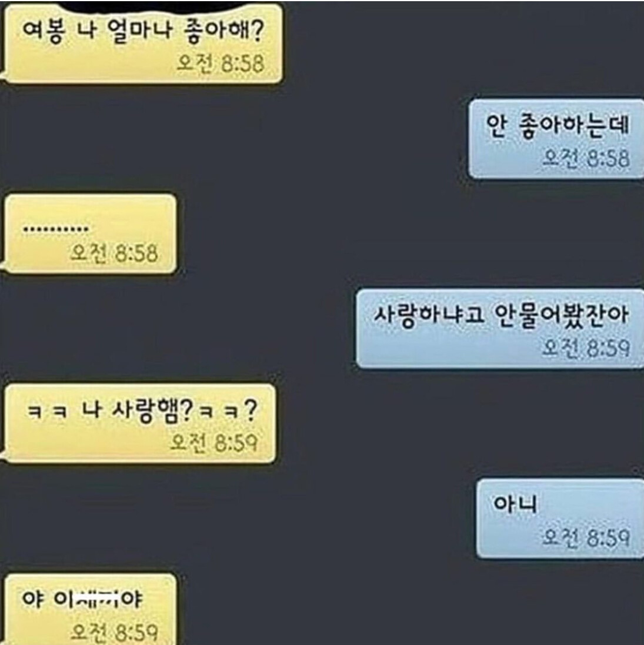Select the yellow message 'ㅋㅋ 나 사랑햄?ㅋㅋ?'
This screenshot has height=645, width=644.
[139, 423]
